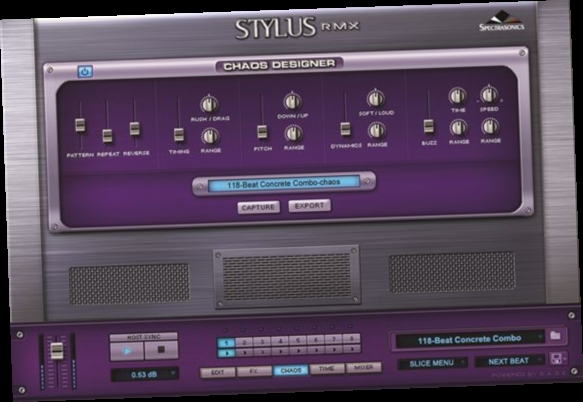The width and height of the screenshot is (583, 402).
Task: Click the Stylus RMX title logo
Action: tap(297, 27)
